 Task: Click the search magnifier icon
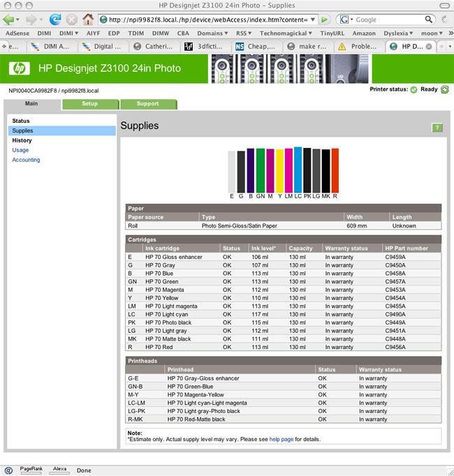(x=428, y=20)
